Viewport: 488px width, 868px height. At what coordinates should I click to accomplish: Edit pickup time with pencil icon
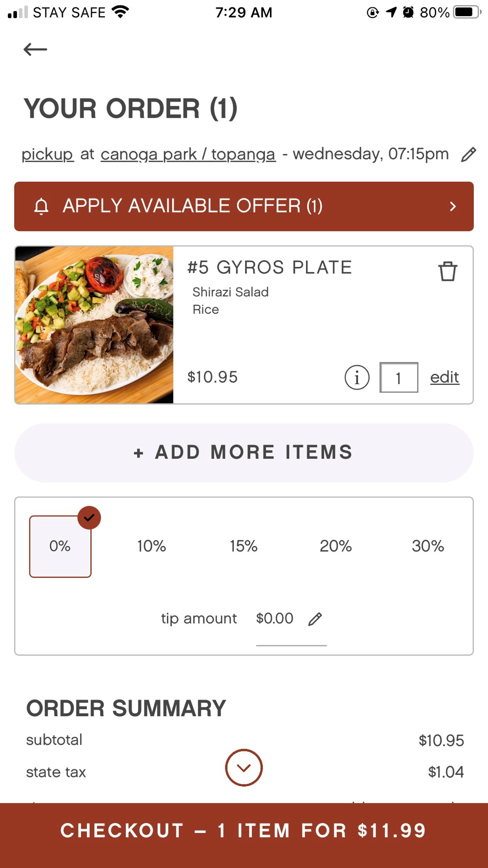pyautogui.click(x=468, y=154)
